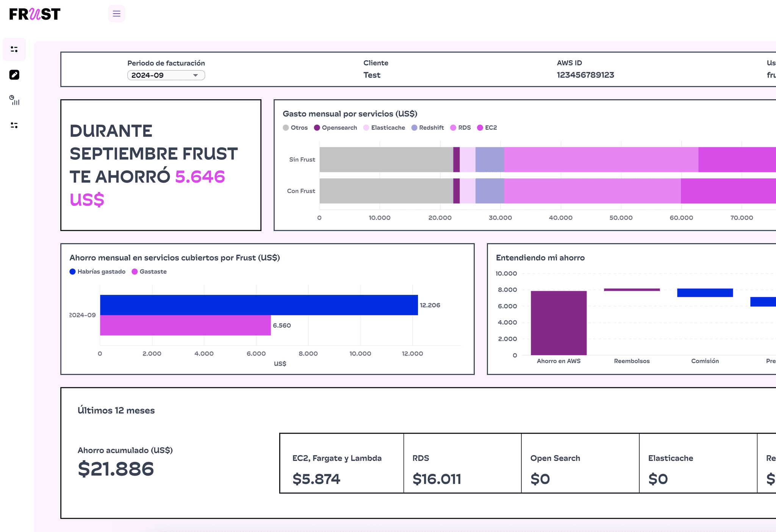Image resolution: width=776 pixels, height=532 pixels.
Task: Click the magenta EC2 segment of Con Frust bar
Action: click(x=728, y=191)
